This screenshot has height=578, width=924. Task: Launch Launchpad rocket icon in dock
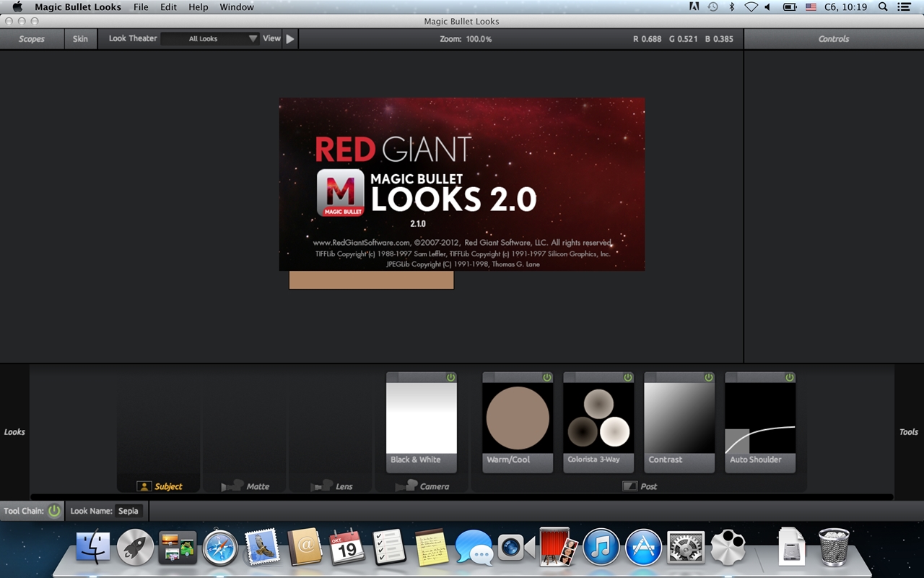(136, 548)
